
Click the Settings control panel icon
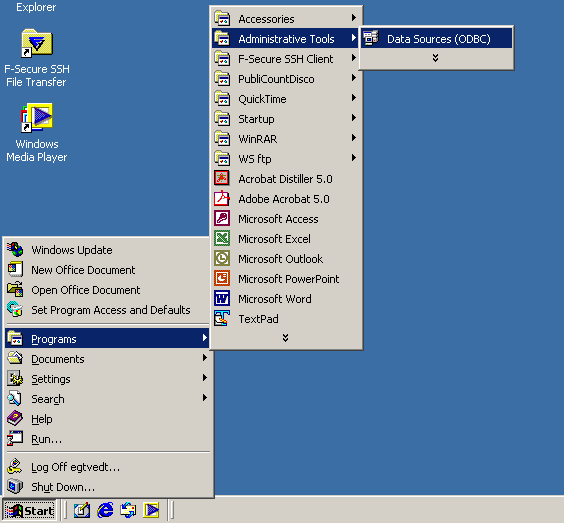tap(15, 378)
